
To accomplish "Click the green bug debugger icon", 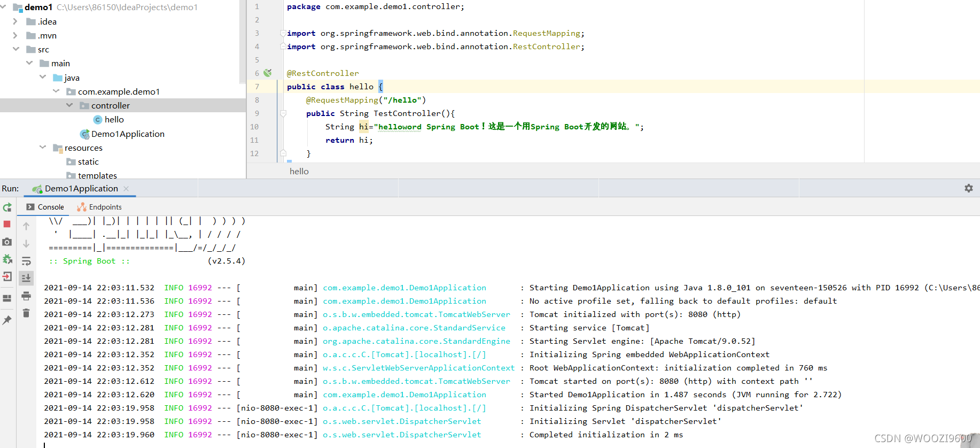I will [x=7, y=259].
